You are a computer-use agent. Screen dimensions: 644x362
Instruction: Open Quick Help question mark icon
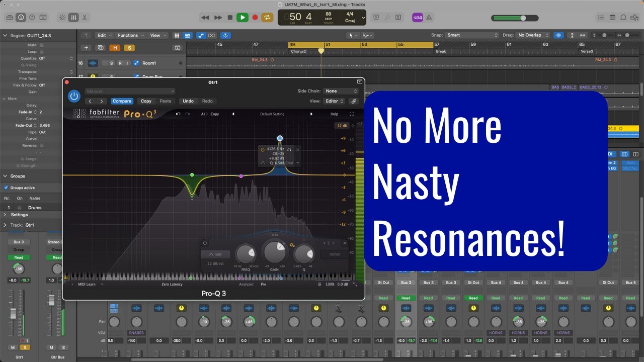point(32,17)
